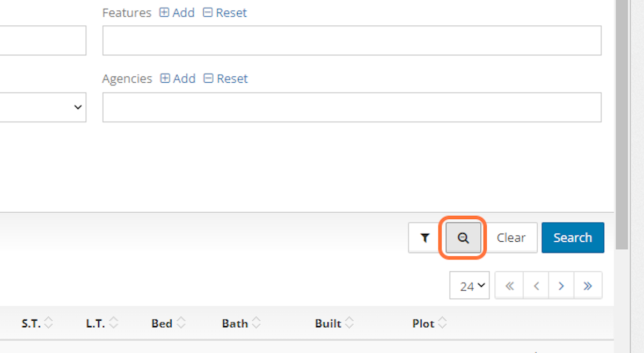The height and width of the screenshot is (353, 644).
Task: Go to previous results page
Action: tap(536, 285)
